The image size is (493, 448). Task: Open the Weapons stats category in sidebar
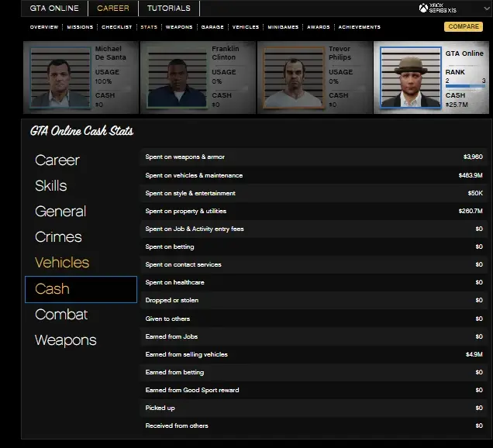coord(65,340)
